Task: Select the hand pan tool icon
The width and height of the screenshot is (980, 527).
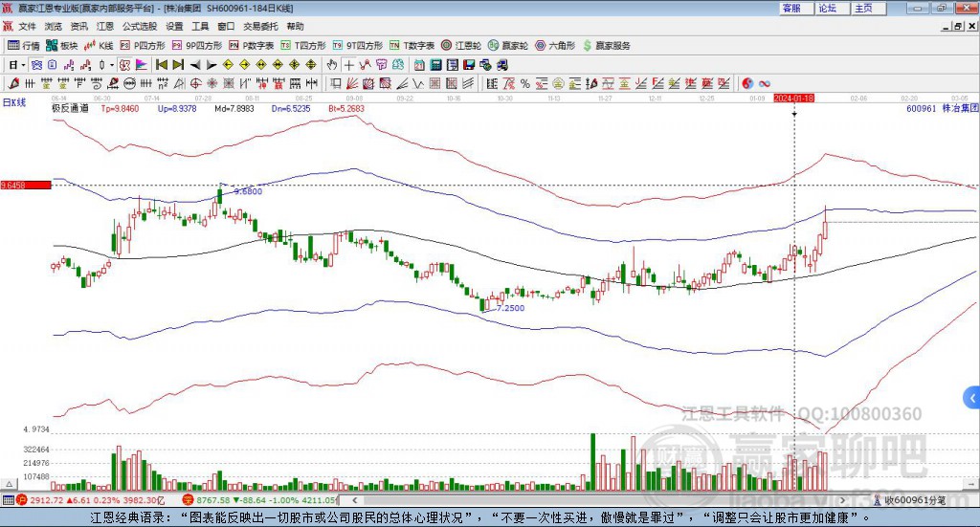Action: [x=332, y=65]
